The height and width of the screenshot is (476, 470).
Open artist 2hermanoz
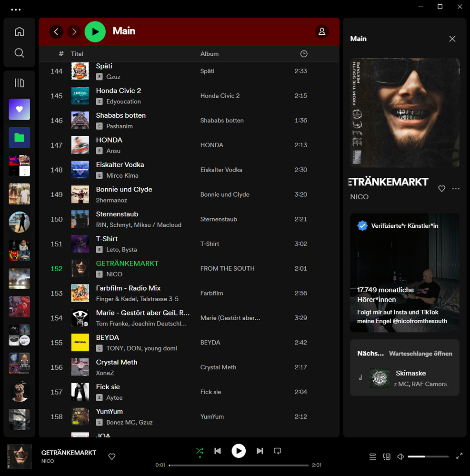click(111, 200)
